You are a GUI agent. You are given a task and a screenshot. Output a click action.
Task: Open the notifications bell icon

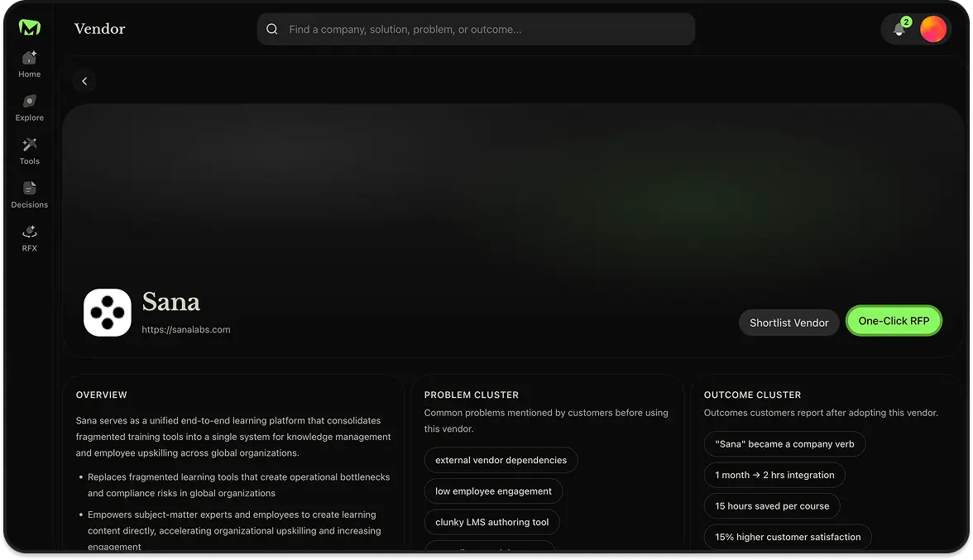tap(899, 30)
